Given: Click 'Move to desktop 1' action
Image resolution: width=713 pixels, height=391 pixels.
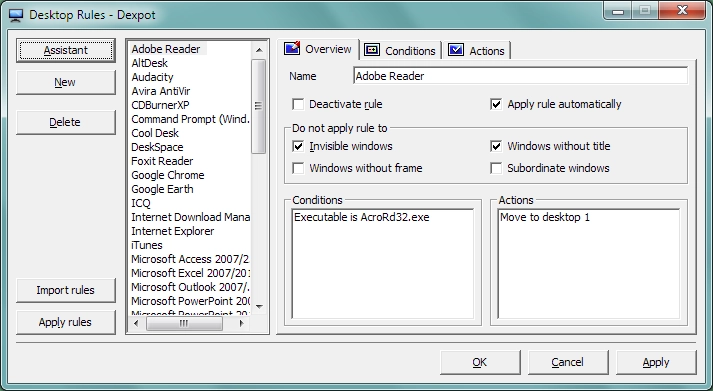Looking at the screenshot, I should click(x=545, y=217).
